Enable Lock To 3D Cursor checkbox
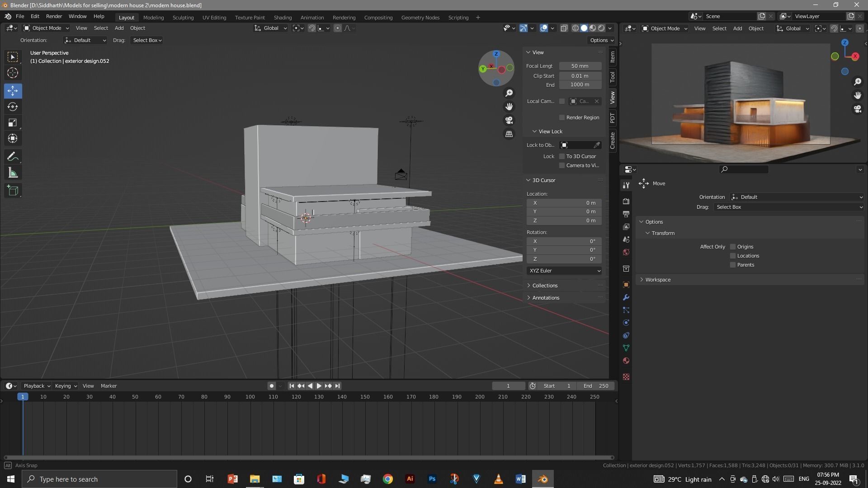The image size is (868, 488). 562,156
